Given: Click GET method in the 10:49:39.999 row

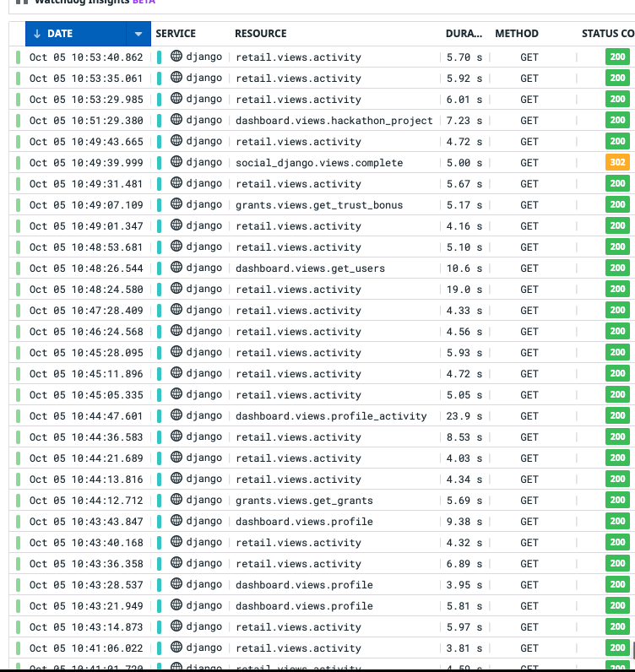Looking at the screenshot, I should (x=529, y=163).
